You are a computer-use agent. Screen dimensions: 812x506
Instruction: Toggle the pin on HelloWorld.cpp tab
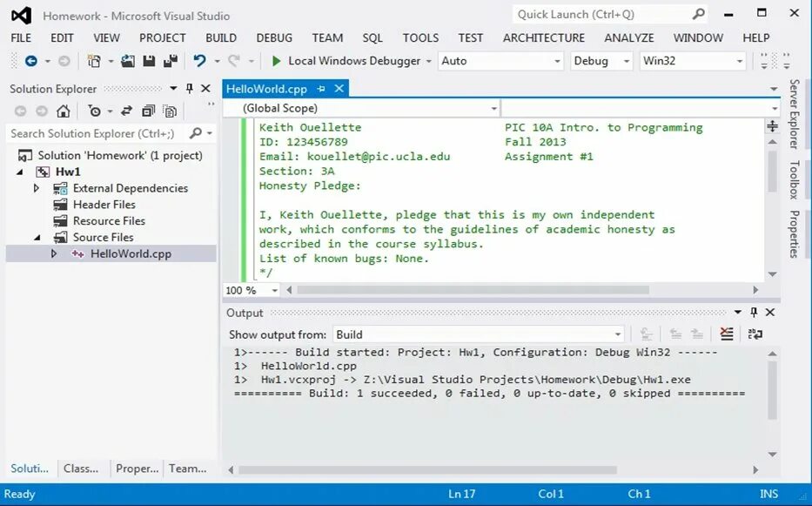click(x=321, y=89)
